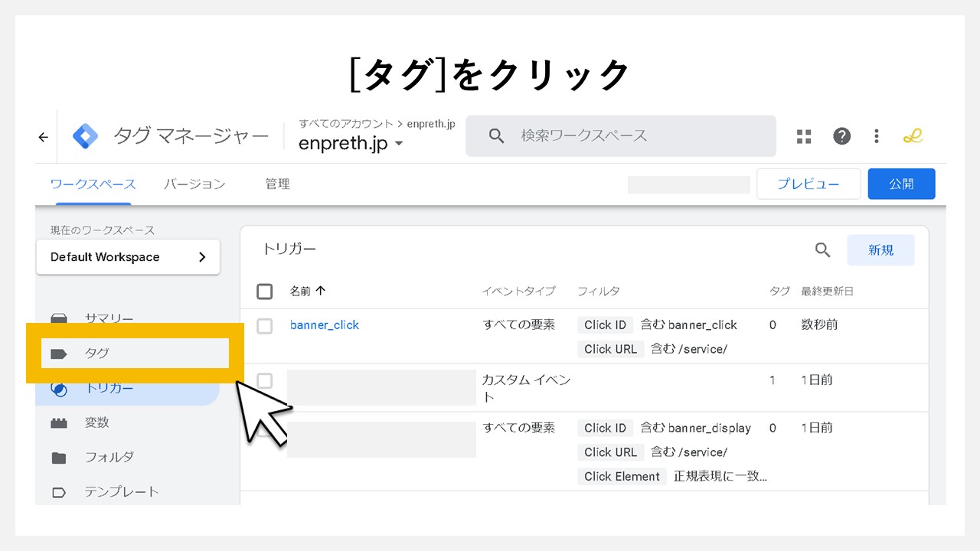Open the banner_click trigger link

[324, 324]
